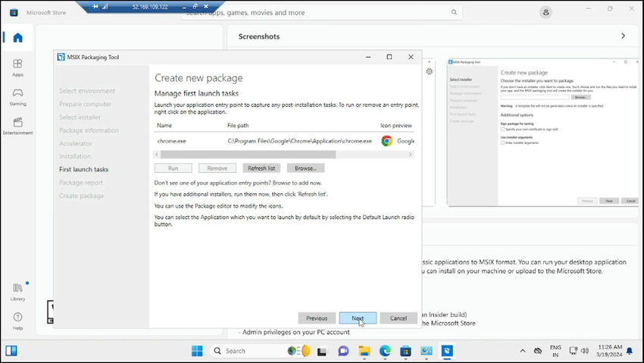Click the Chrome icon preview in the list
The height and width of the screenshot is (363, 644).
386,141
